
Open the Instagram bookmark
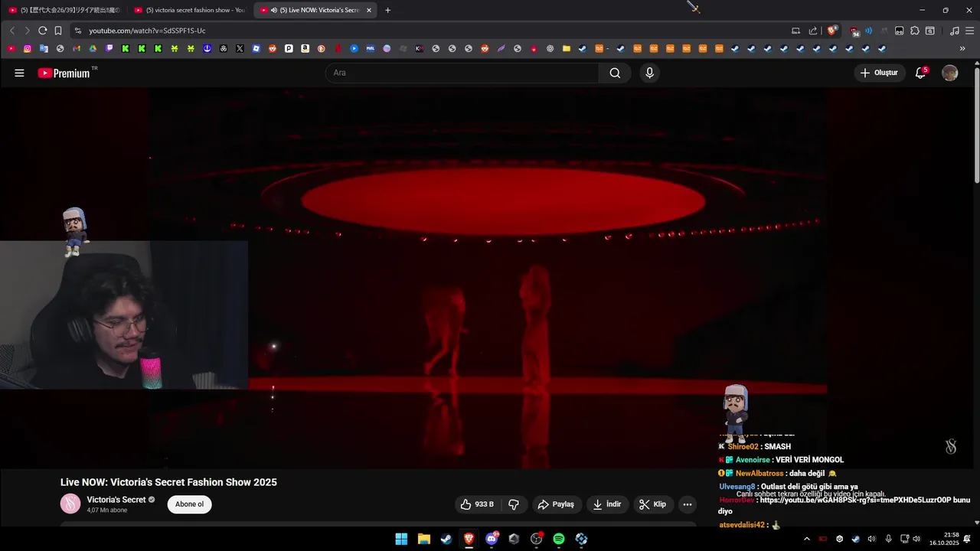point(28,48)
